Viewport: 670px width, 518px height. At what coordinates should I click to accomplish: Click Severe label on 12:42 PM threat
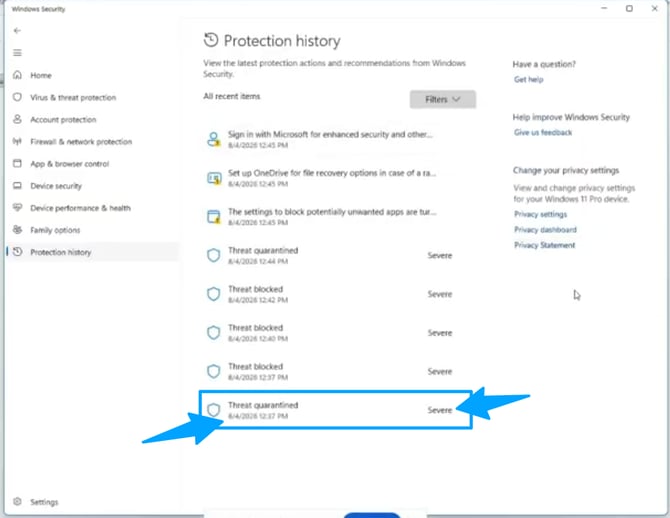coord(440,294)
